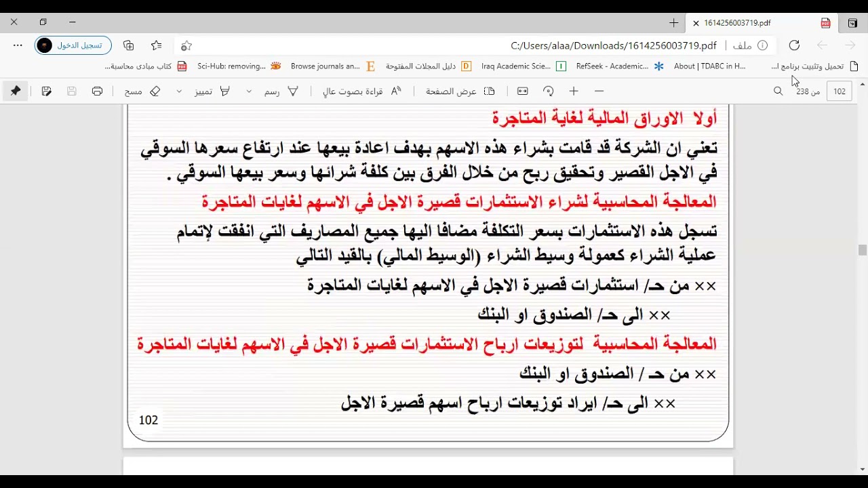Screen dimensions: 868x488
Task: Activate the draw tool (رسم)
Action: [281, 91]
